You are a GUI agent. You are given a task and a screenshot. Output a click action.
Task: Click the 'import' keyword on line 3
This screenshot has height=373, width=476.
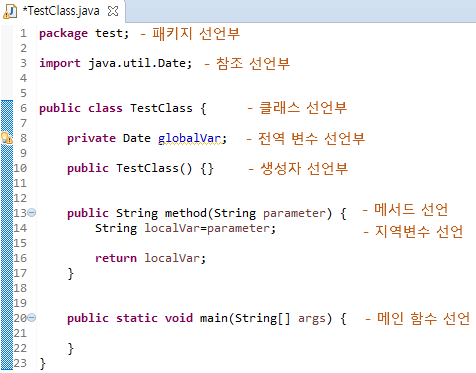60,63
